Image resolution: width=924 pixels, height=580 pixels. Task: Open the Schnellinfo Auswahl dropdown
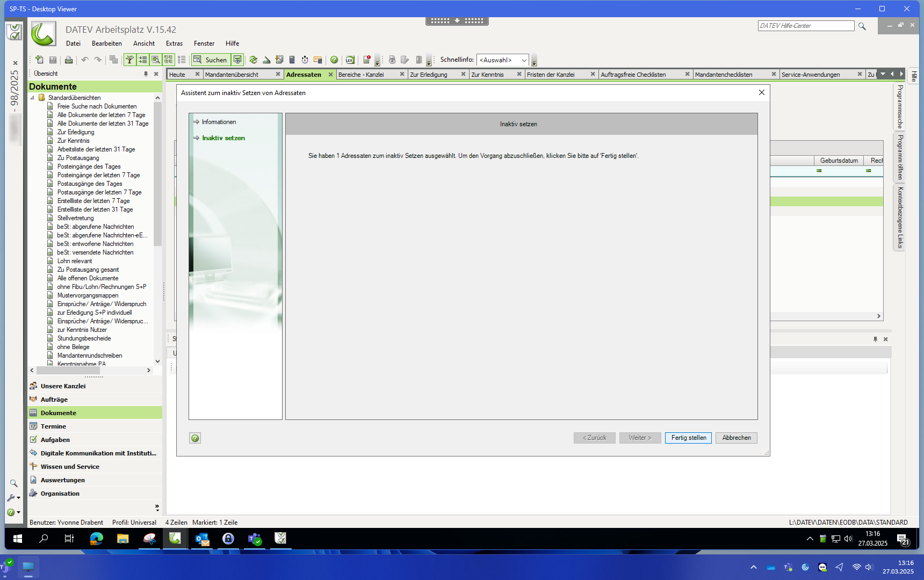(524, 60)
